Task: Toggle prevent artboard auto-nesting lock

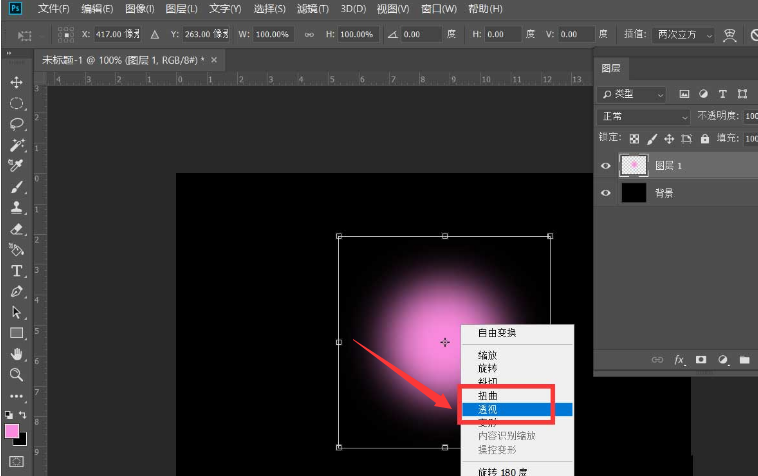Action: click(x=686, y=139)
